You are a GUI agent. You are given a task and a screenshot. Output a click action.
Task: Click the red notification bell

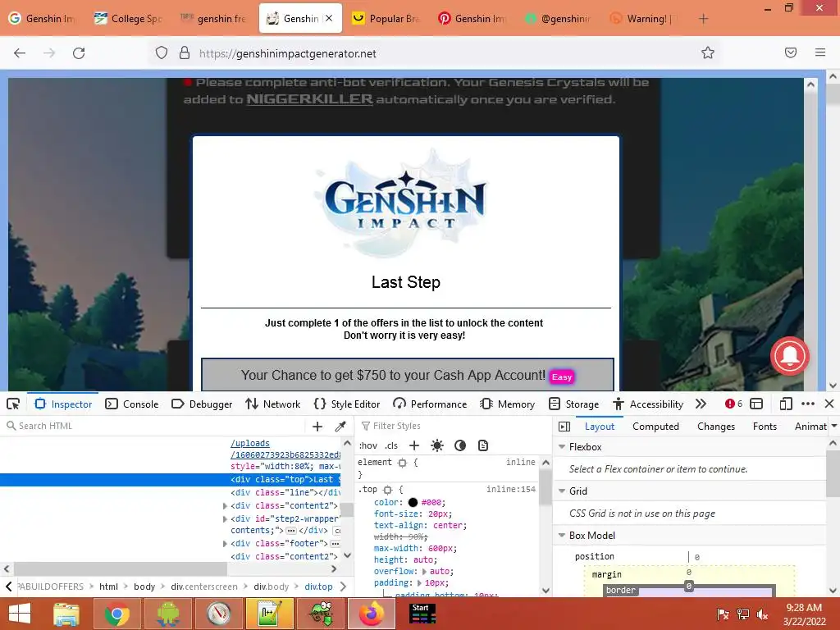790,356
